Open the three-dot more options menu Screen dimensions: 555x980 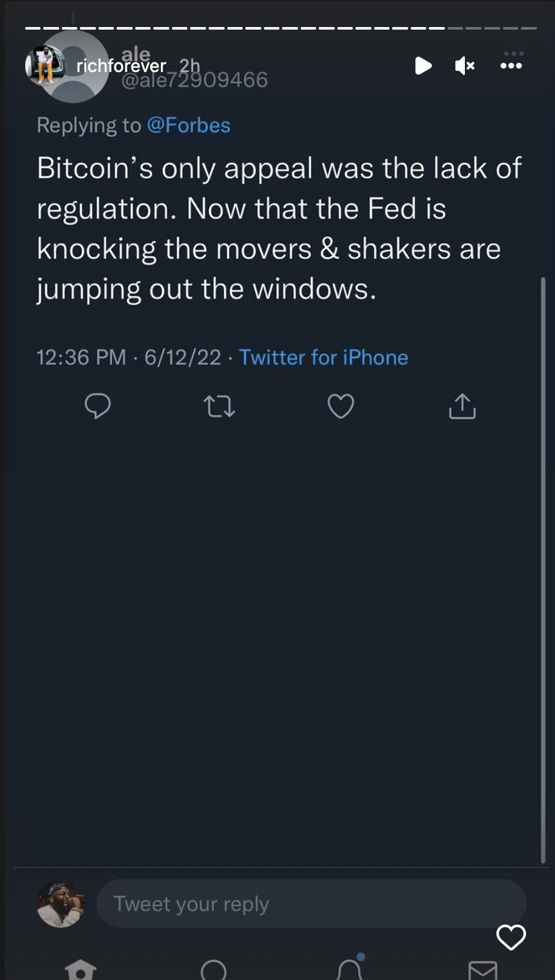point(511,66)
